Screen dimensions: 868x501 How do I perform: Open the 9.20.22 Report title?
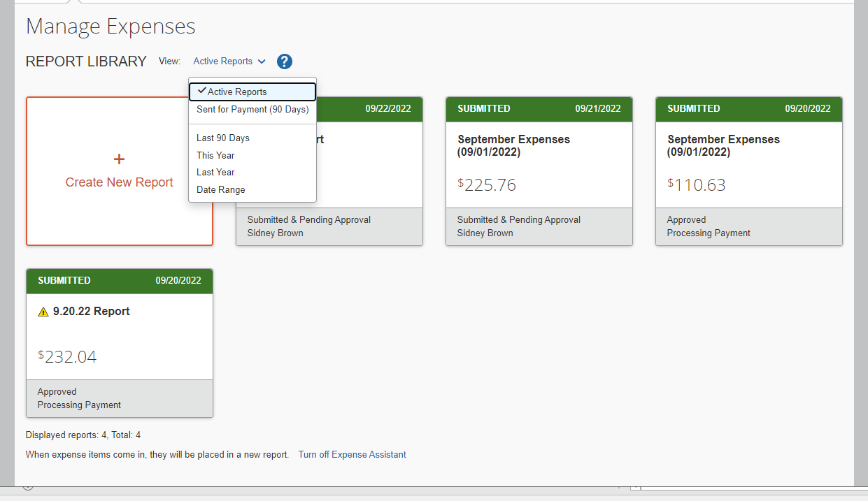(x=92, y=312)
